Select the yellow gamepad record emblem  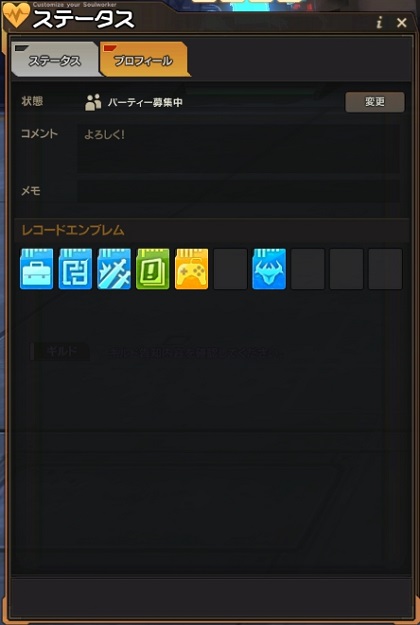click(x=191, y=269)
